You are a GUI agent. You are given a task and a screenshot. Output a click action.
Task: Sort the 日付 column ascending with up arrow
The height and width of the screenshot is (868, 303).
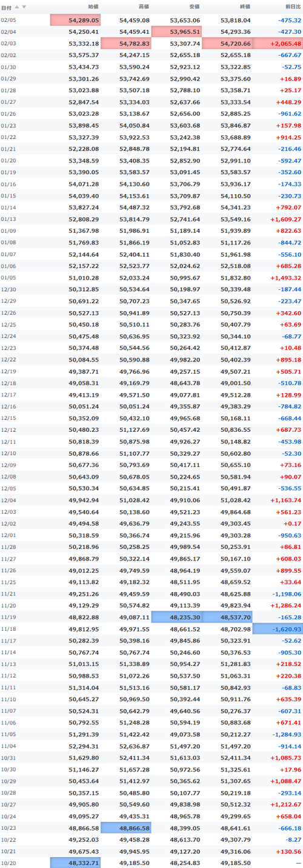[x=17, y=7]
